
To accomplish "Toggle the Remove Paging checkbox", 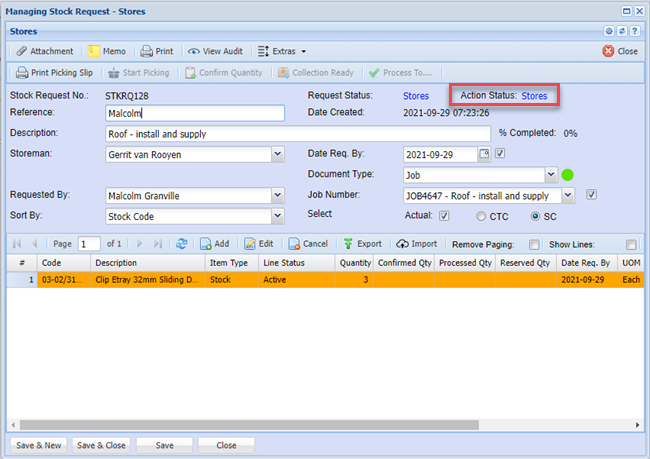I will coord(534,244).
